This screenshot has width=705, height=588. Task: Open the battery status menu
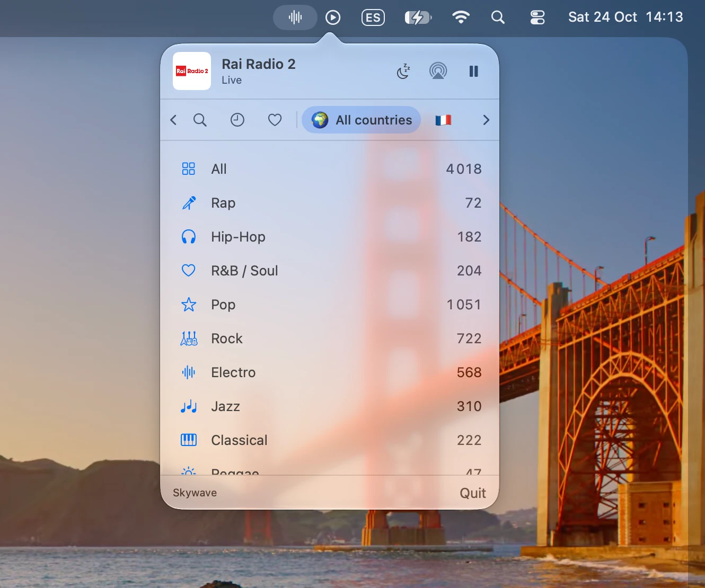[418, 17]
